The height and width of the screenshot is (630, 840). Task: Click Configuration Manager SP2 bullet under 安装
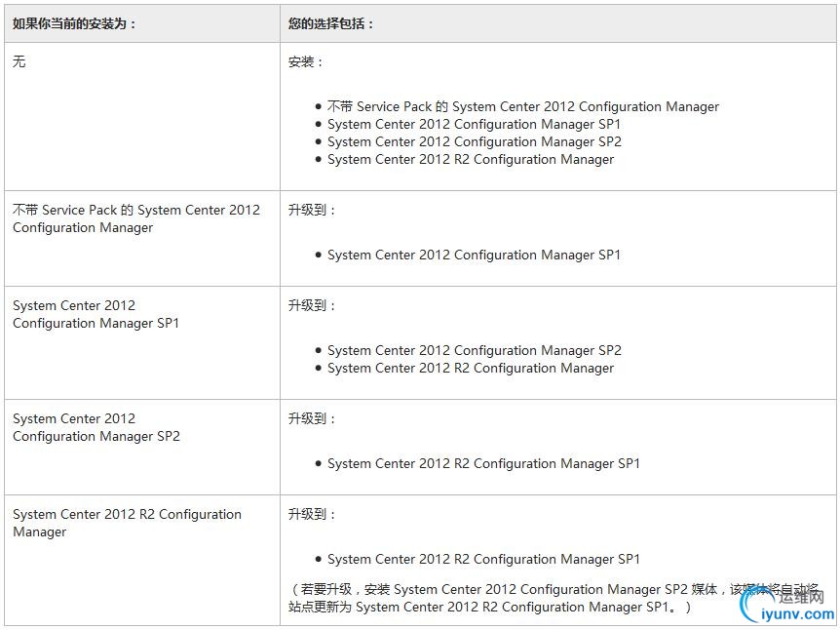click(474, 141)
